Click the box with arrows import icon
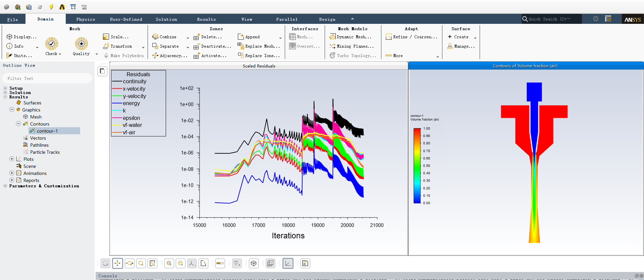This screenshot has height=280, width=644. pyautogui.click(x=18, y=7)
